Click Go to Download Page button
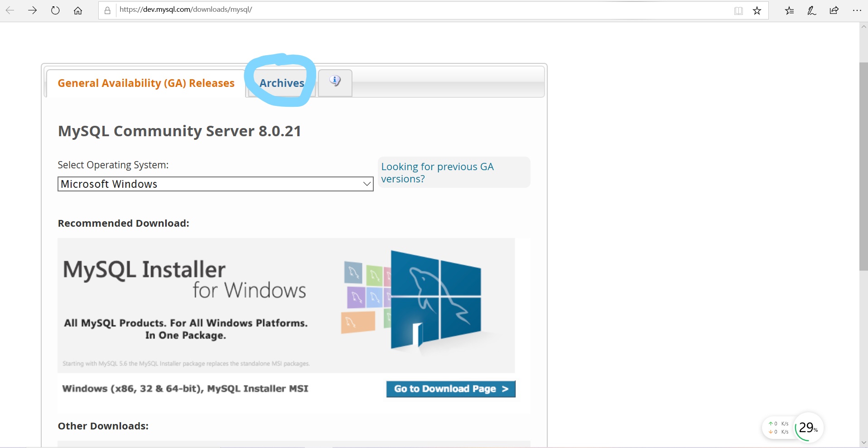The width and height of the screenshot is (868, 448). point(451,389)
